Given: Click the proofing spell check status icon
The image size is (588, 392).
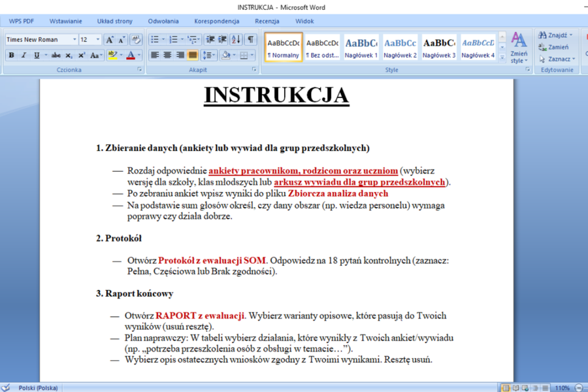Looking at the screenshot, I should pyautogui.click(x=6, y=387).
